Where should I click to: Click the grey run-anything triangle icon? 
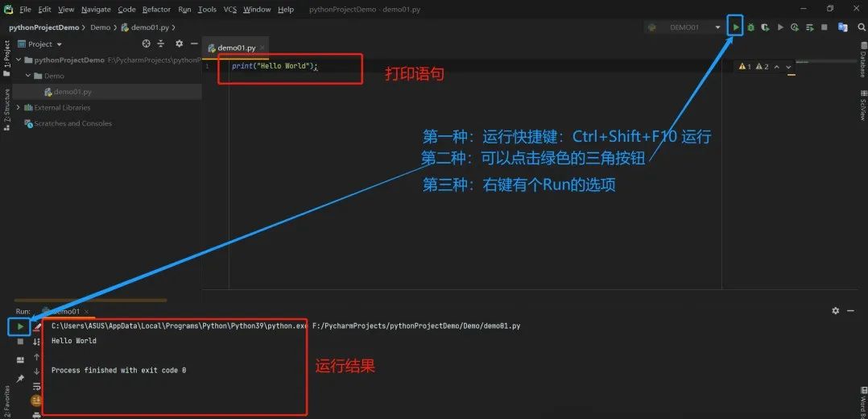(780, 27)
